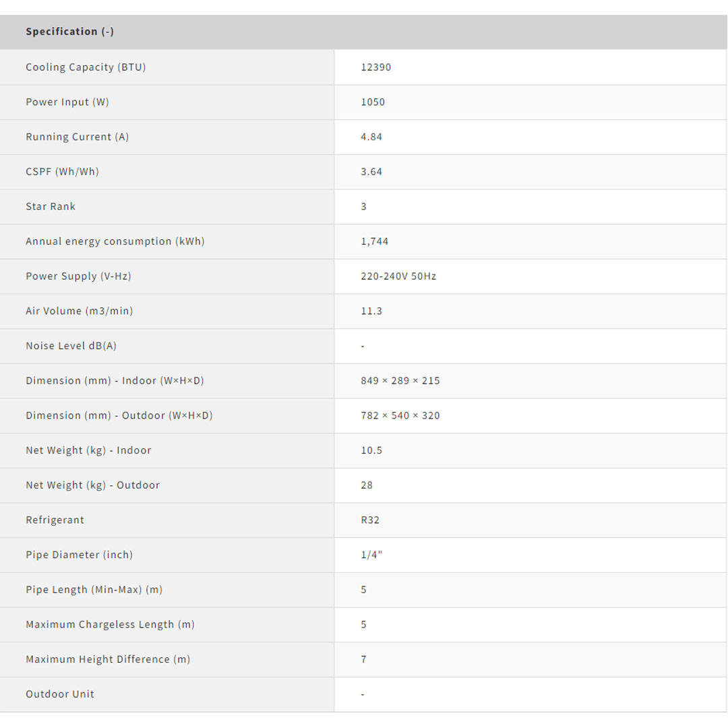
Task: Select the outdoor dimension 782 × 540 × 320
Action: 400,416
